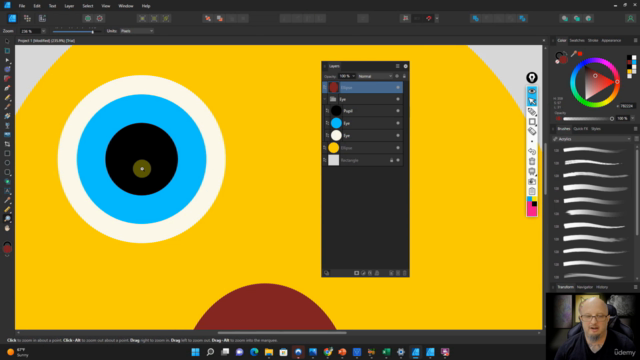Select the Ellipse shape tool
The image size is (640, 360).
[7, 163]
